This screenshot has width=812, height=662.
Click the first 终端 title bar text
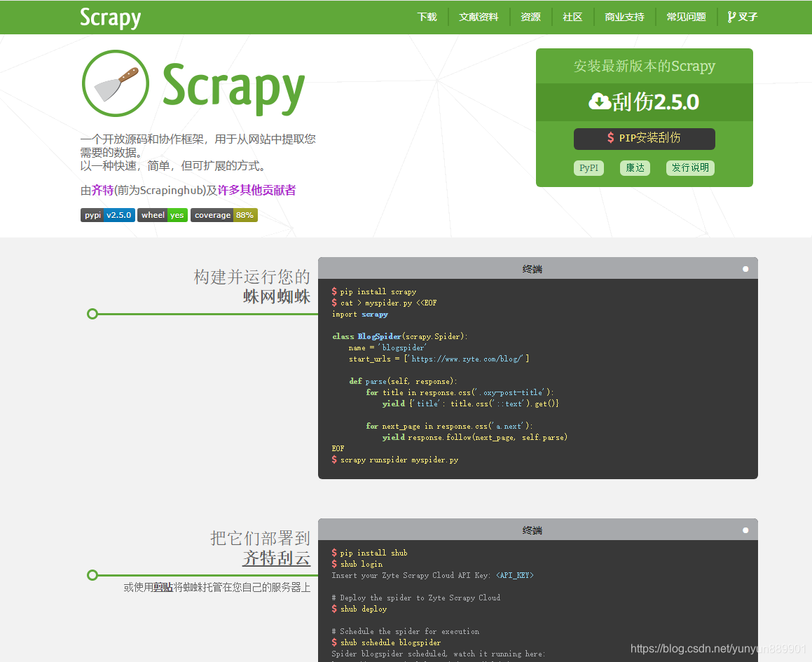pyautogui.click(x=532, y=269)
